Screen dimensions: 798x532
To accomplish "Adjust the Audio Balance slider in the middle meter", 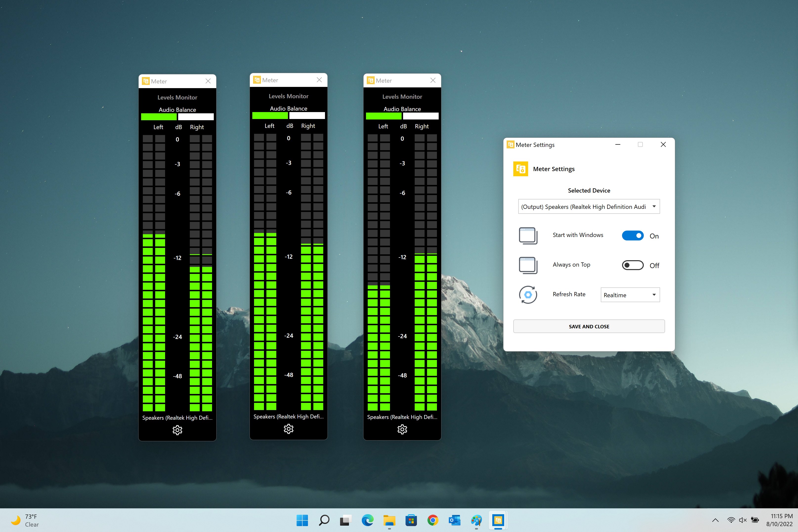I will 288,115.
